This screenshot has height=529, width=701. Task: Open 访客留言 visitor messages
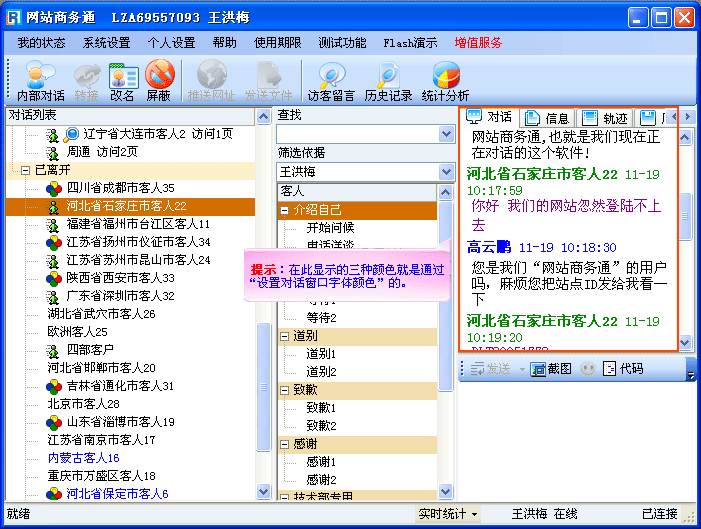click(331, 81)
